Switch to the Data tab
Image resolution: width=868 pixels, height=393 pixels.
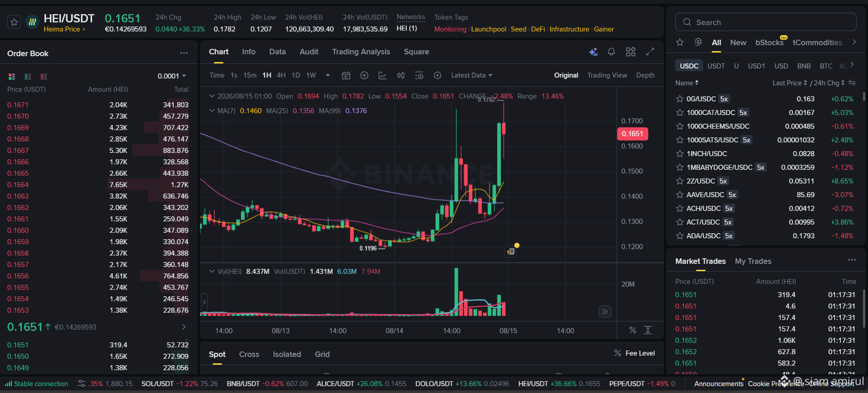(278, 52)
